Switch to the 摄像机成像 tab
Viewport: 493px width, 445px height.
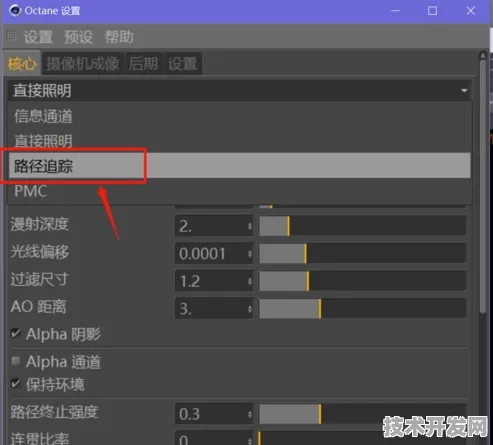tap(83, 63)
